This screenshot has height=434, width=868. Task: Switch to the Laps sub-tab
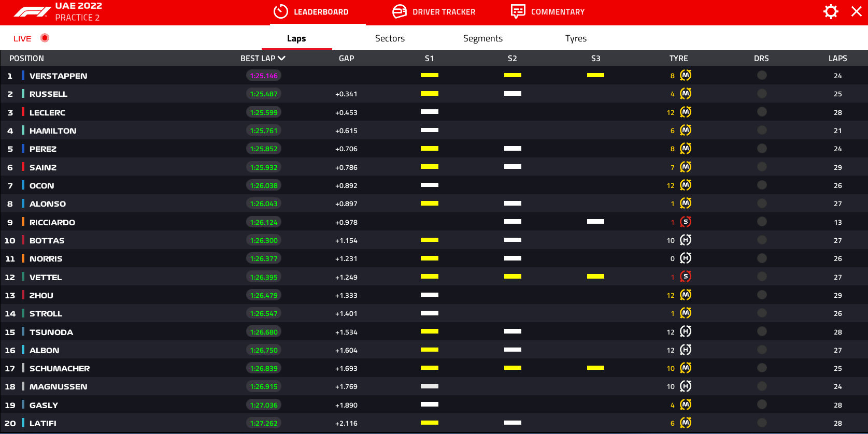[x=296, y=38]
